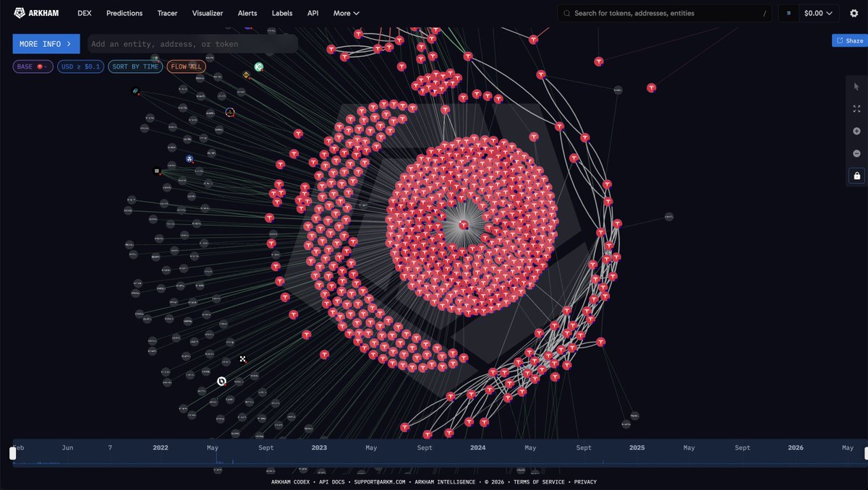Screen dimensions: 868x490
Task: Open the Arkham Codex footer link
Action: [291, 482]
